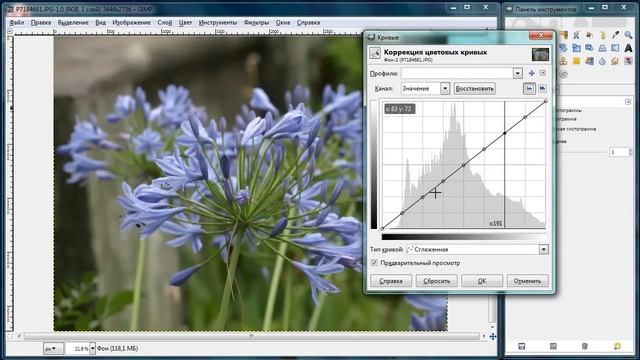The image size is (640, 360).
Task: Click the bottom-left curve start point
Action: pos(382,229)
